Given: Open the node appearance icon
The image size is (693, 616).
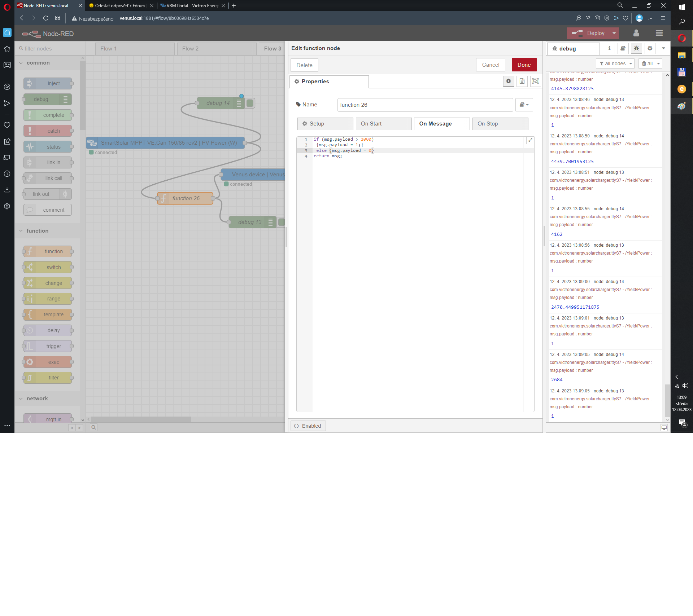Looking at the screenshot, I should (535, 81).
